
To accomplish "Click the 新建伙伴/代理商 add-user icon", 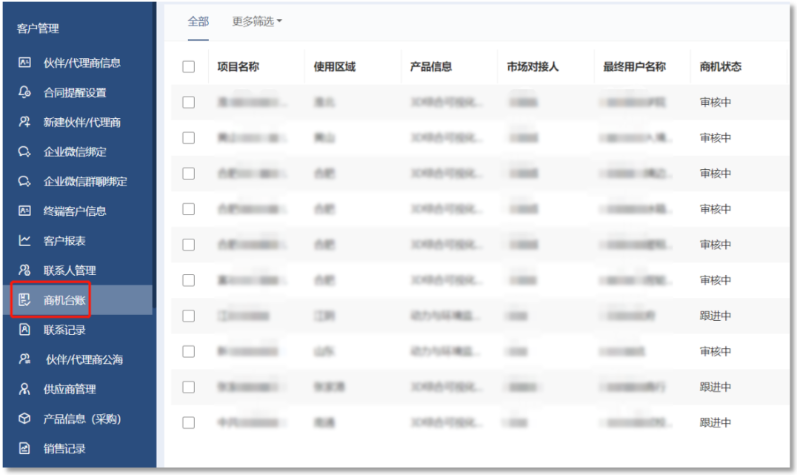I will (25, 122).
